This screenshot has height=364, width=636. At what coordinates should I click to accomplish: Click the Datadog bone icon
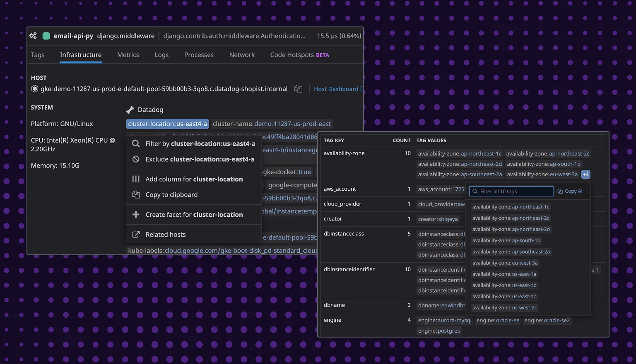pos(130,110)
